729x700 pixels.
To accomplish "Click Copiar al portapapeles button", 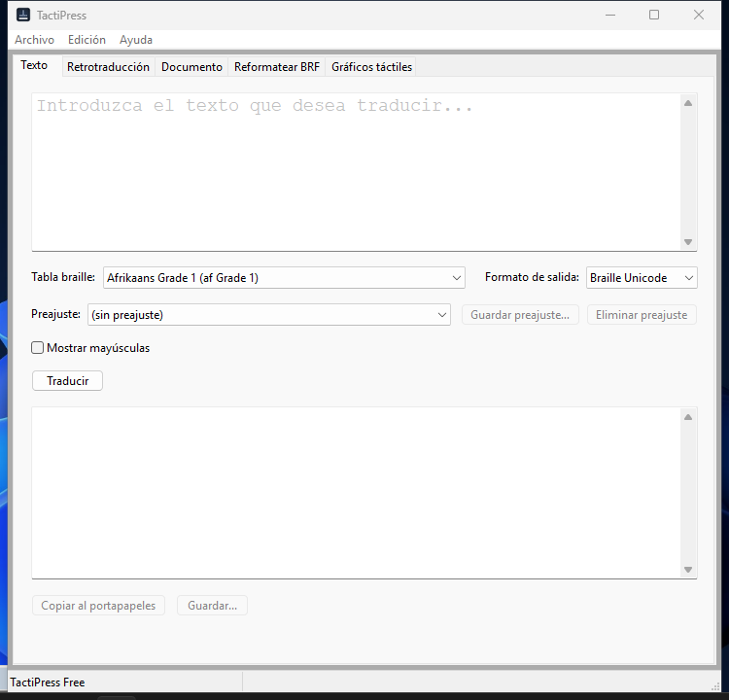I will (x=98, y=606).
